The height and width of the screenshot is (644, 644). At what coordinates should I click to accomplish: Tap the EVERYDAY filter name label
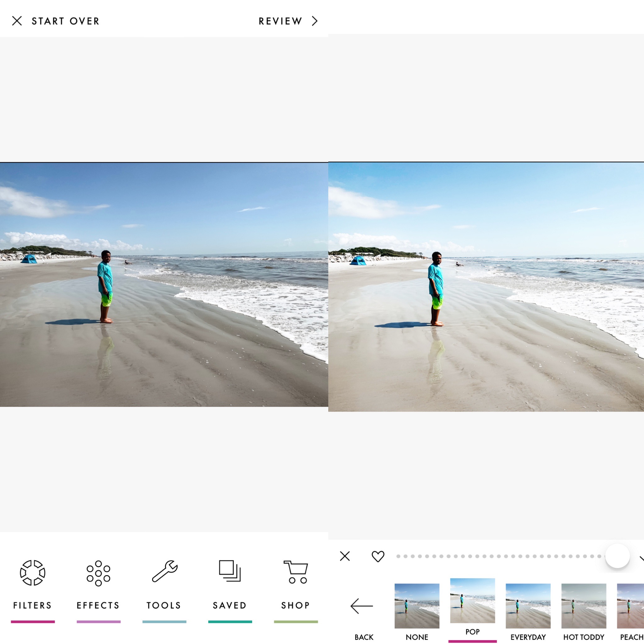528,637
